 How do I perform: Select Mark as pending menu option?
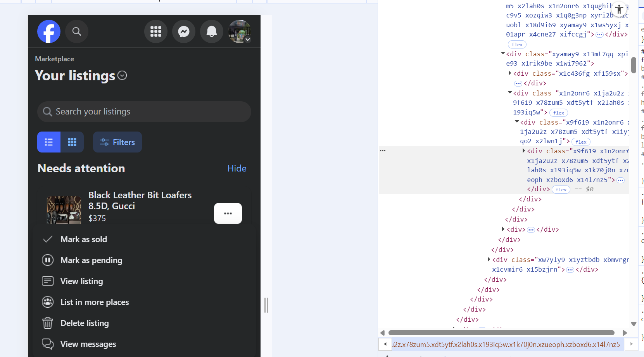91,260
